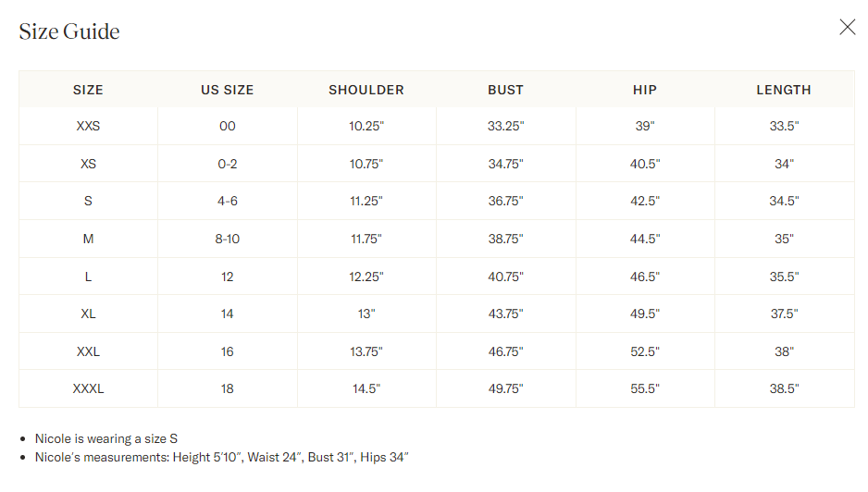Select the 46.5" hip measurement

tap(645, 277)
